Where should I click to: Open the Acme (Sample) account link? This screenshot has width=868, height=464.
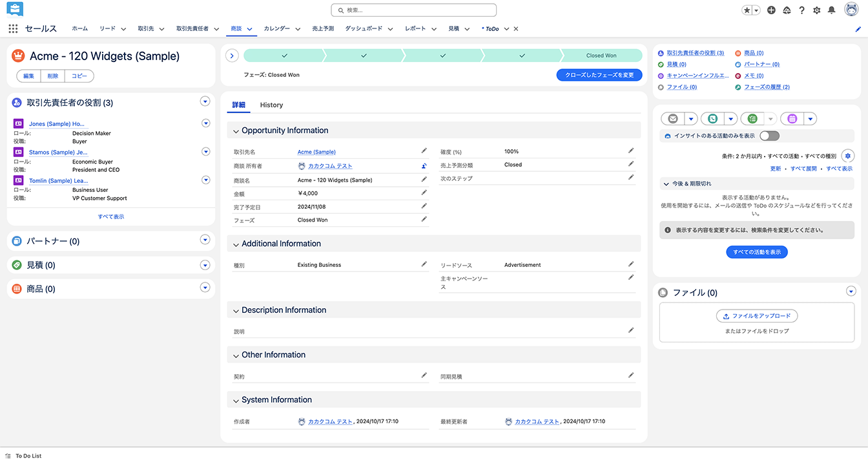[x=316, y=152]
